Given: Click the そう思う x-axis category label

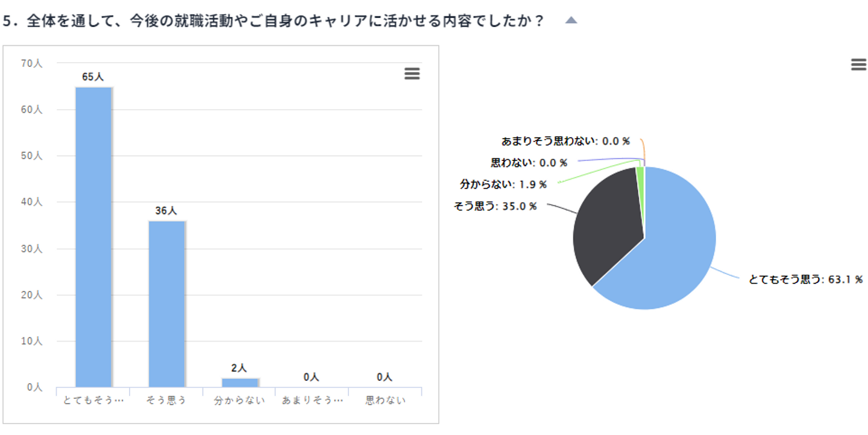Looking at the screenshot, I should 166,401.
